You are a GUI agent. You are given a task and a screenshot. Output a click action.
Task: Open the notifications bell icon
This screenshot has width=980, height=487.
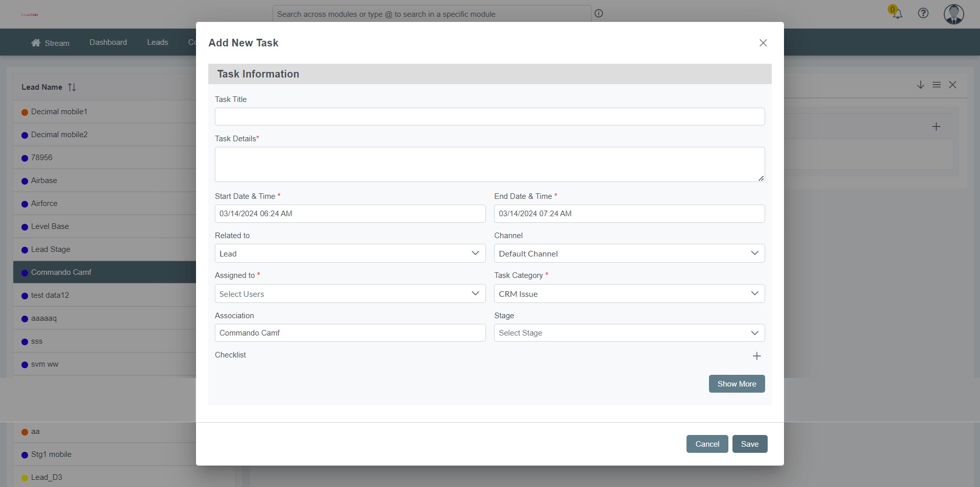pyautogui.click(x=897, y=13)
